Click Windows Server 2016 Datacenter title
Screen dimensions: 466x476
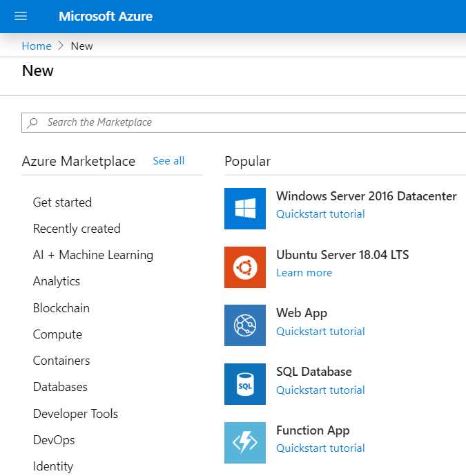(x=366, y=196)
